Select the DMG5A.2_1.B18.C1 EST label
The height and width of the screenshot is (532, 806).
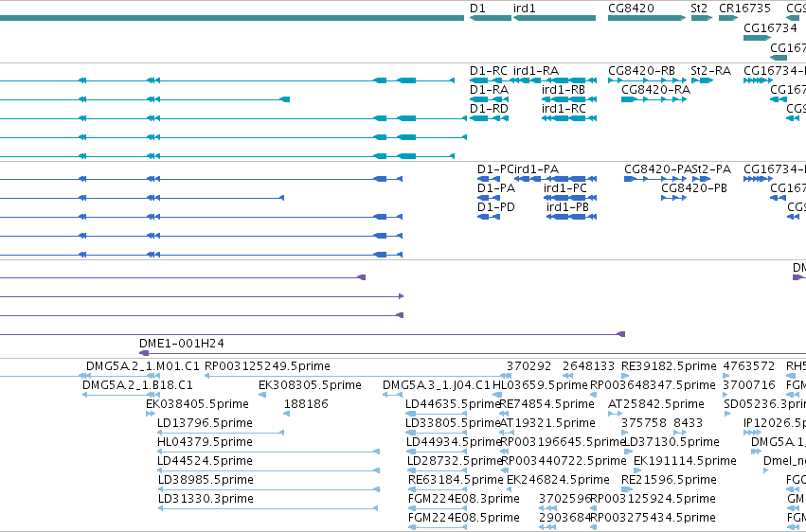137,385
